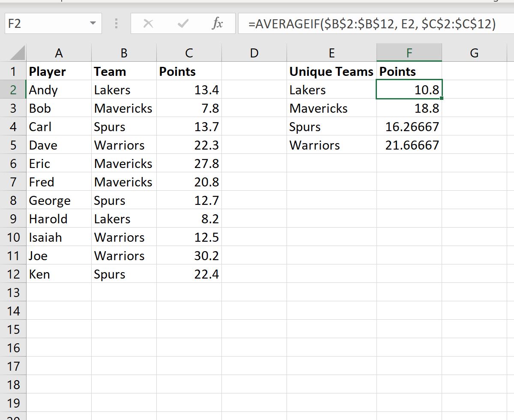Select column F header

[x=409, y=53]
